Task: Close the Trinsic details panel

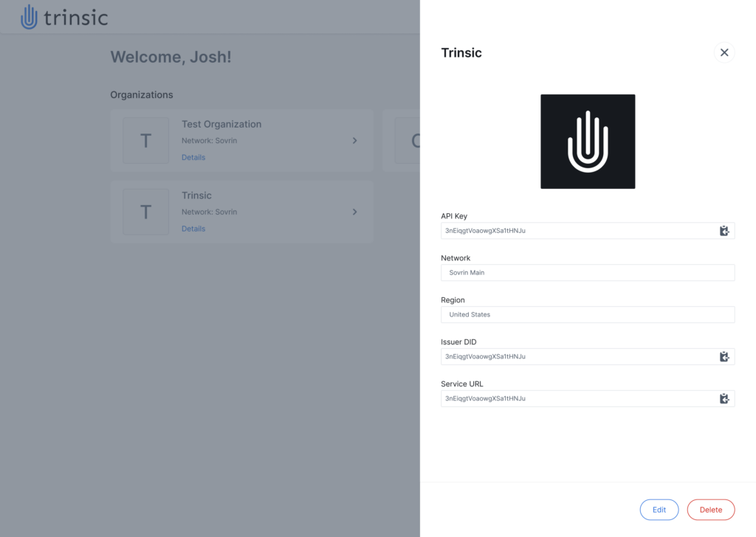Action: pyautogui.click(x=724, y=52)
